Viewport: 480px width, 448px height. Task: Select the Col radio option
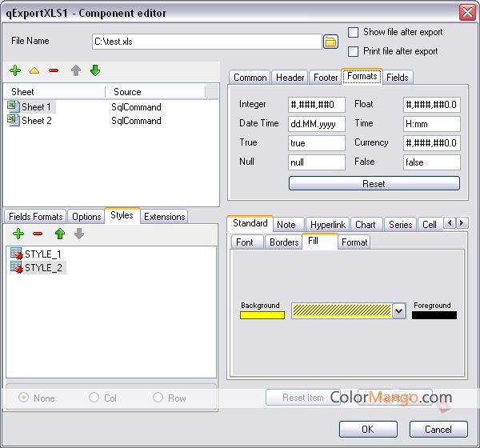click(94, 398)
